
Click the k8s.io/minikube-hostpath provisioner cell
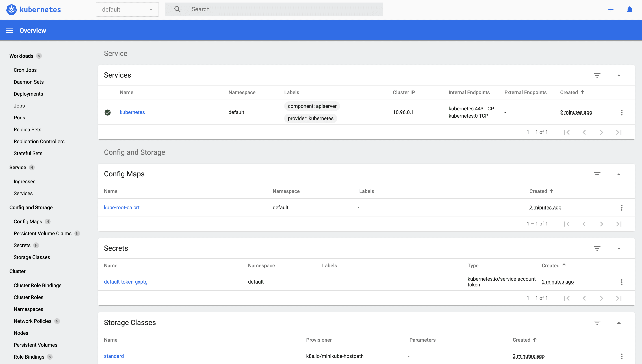335,356
